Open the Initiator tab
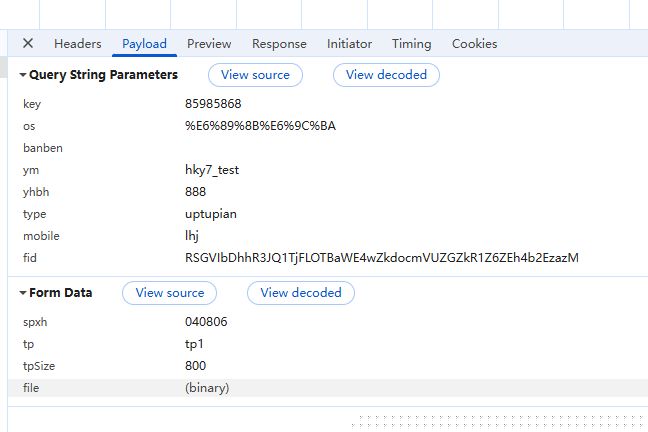The width and height of the screenshot is (648, 432). (349, 44)
